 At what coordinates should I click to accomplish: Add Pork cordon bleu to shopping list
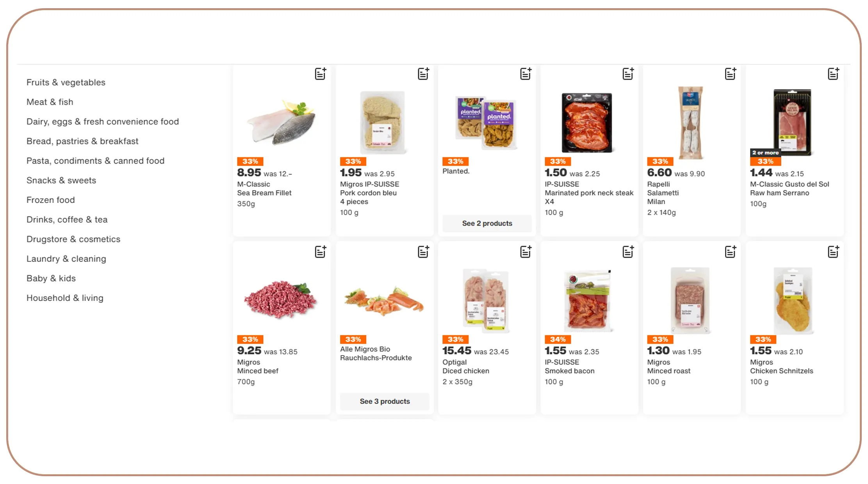click(x=423, y=74)
